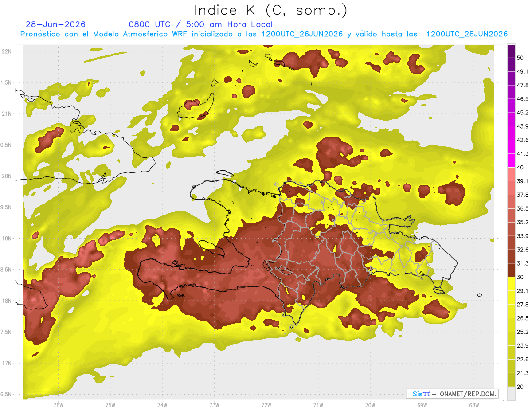Image resolution: width=532 pixels, height=411 pixels.
Task: Select the gray swatch below colorbar value 20
Action: click(511, 394)
